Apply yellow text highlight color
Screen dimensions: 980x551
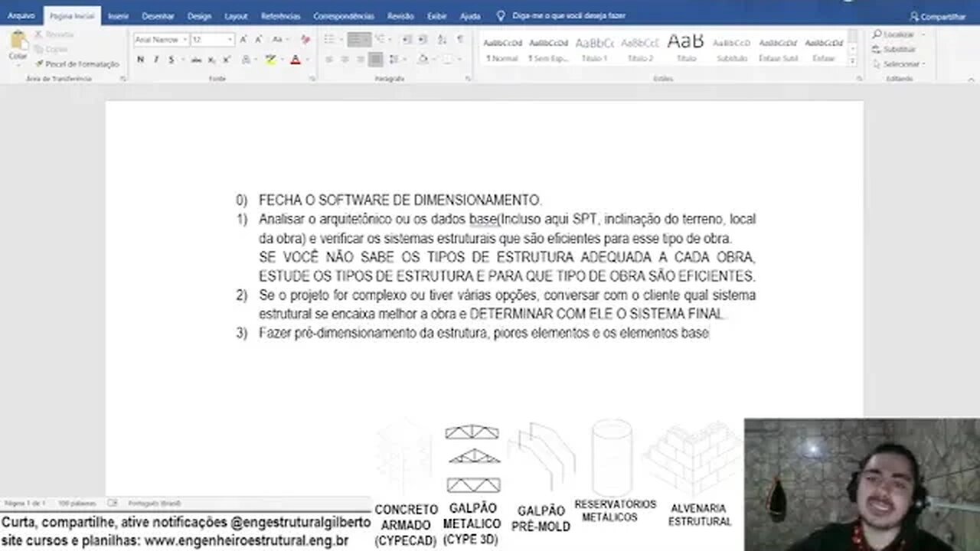tap(270, 60)
